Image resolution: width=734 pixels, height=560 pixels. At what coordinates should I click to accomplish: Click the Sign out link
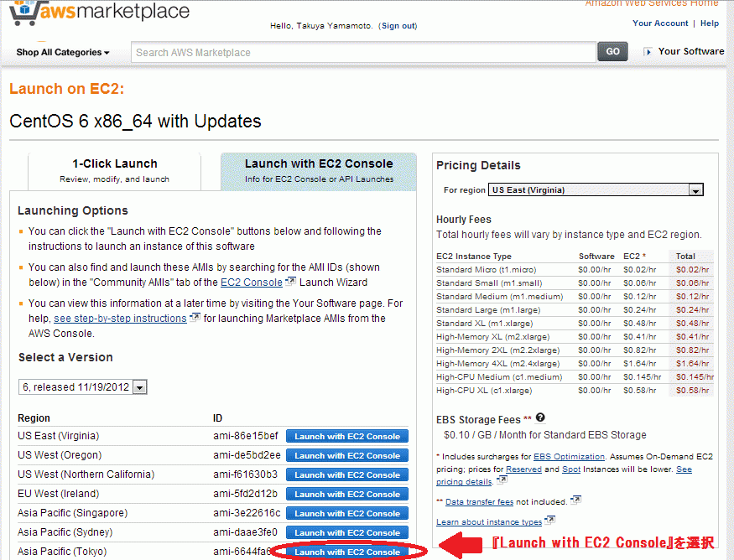point(398,26)
